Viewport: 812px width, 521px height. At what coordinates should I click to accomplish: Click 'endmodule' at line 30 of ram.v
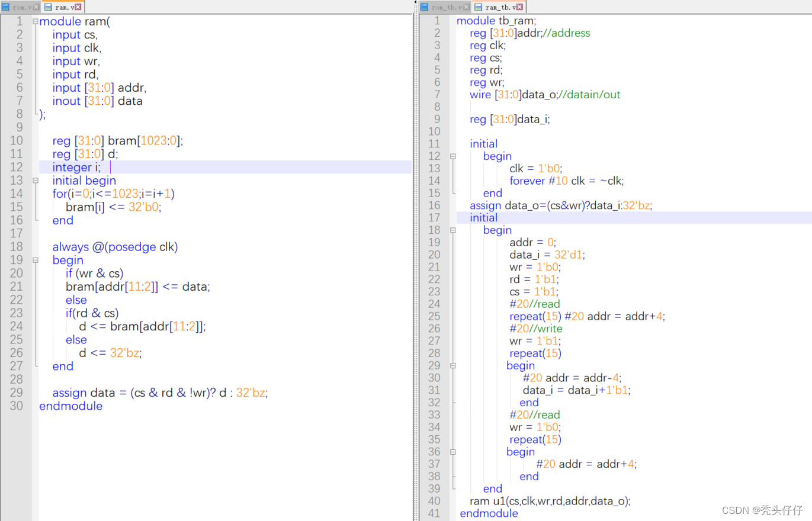click(70, 406)
